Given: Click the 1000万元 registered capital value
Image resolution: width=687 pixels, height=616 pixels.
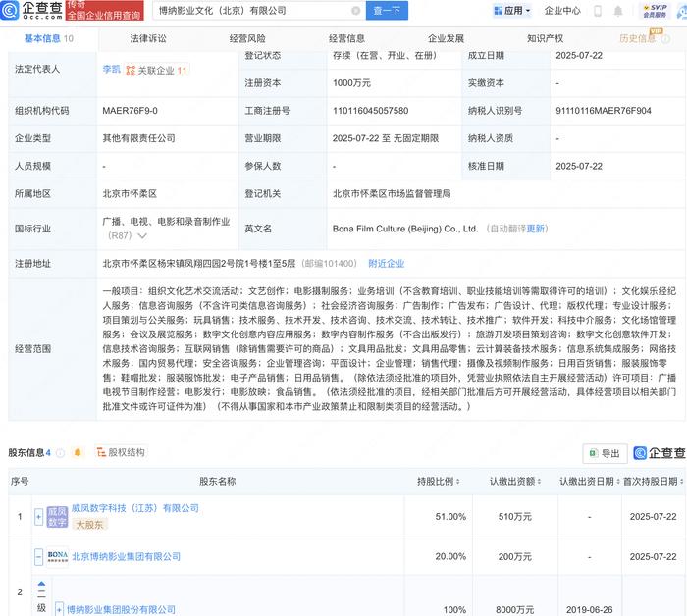Looking at the screenshot, I should coord(351,83).
